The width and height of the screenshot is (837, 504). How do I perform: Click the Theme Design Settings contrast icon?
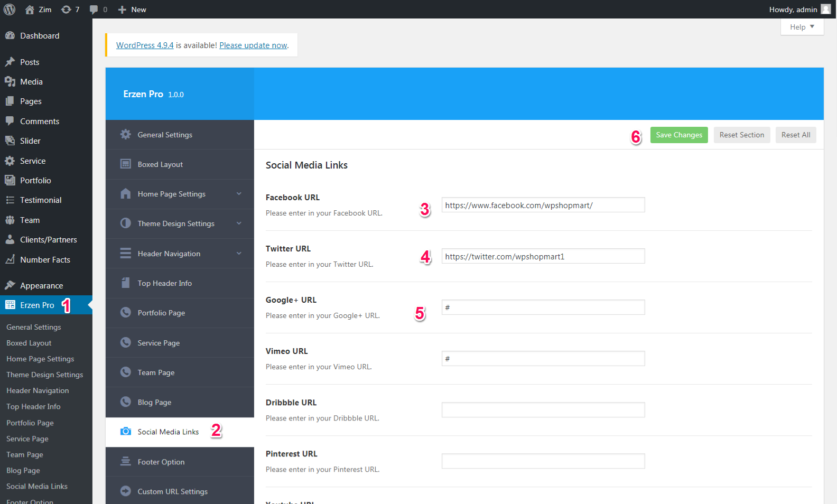pyautogui.click(x=125, y=223)
